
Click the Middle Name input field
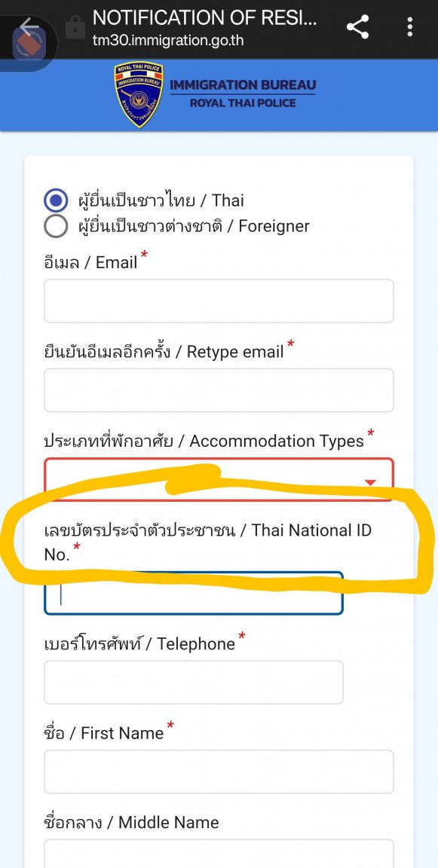219,854
